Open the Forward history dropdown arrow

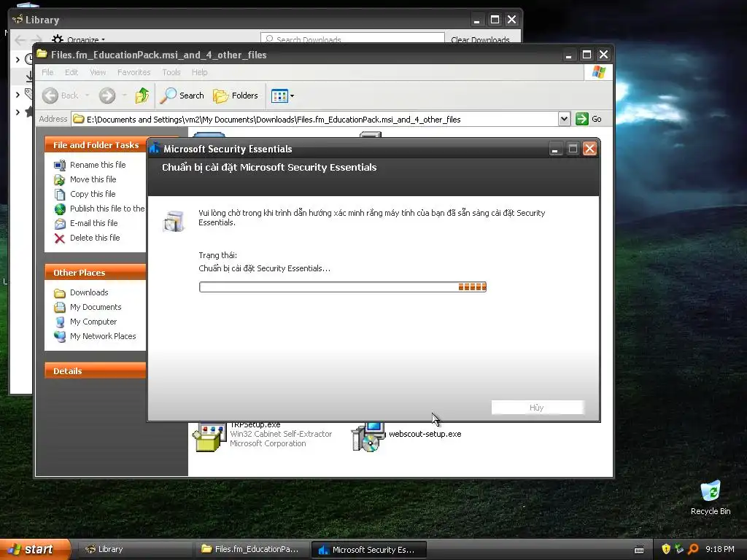coord(124,96)
